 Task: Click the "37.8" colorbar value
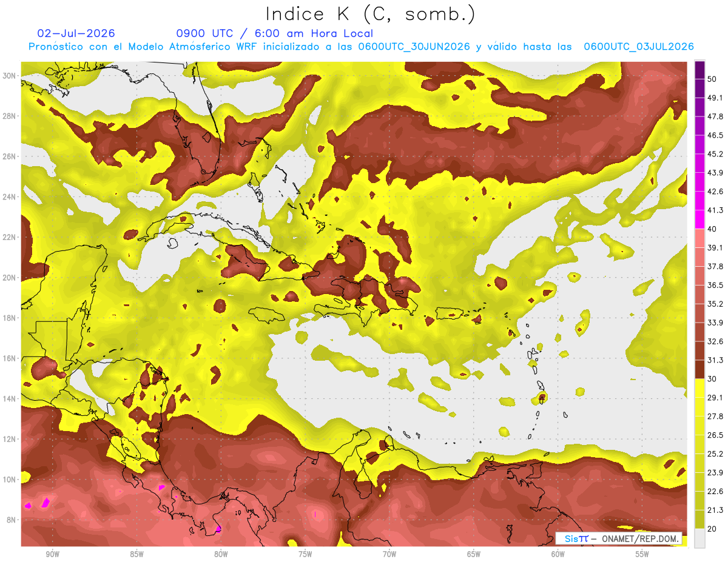coord(715,266)
